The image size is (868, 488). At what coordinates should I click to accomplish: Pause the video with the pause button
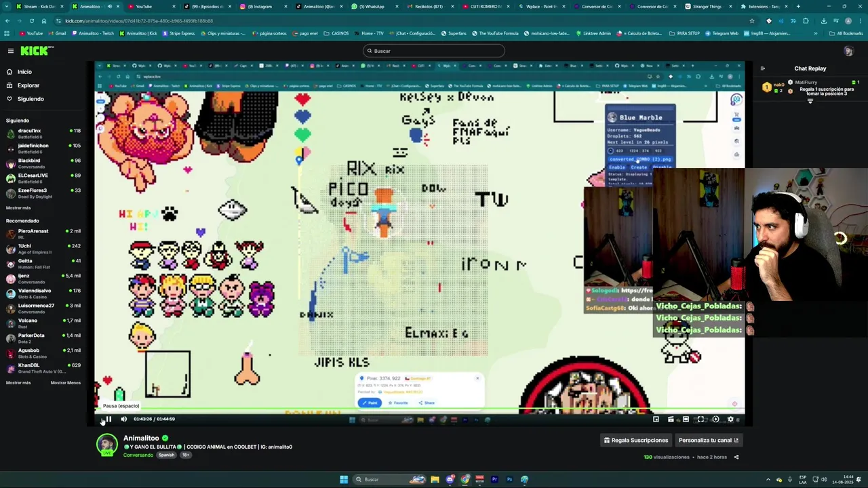tap(108, 419)
